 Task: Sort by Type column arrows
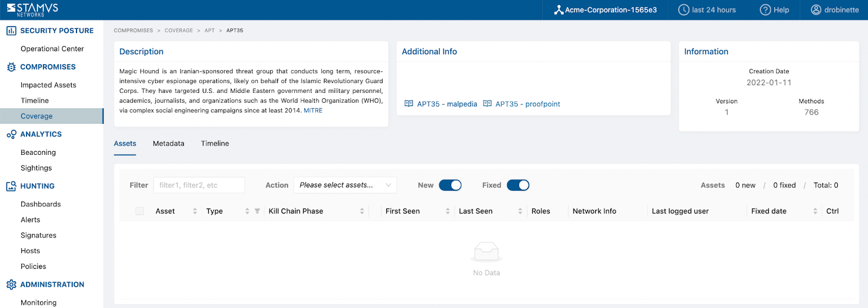(x=247, y=211)
